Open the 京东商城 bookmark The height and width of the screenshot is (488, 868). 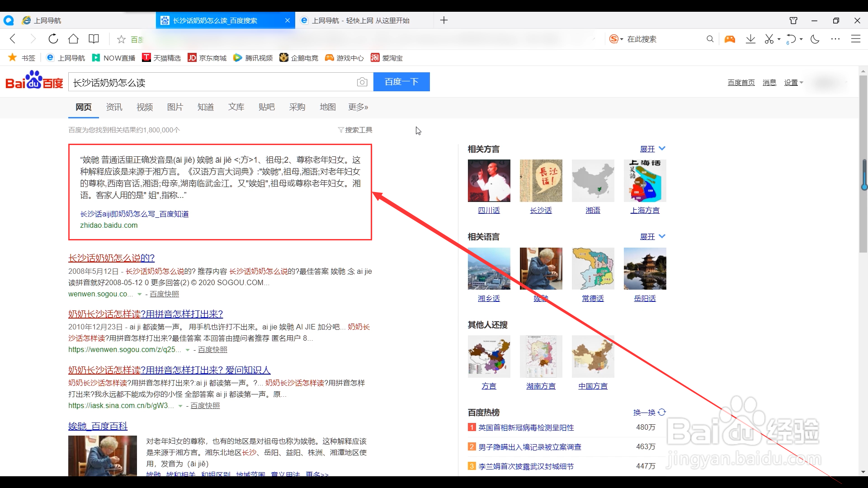[x=208, y=58]
